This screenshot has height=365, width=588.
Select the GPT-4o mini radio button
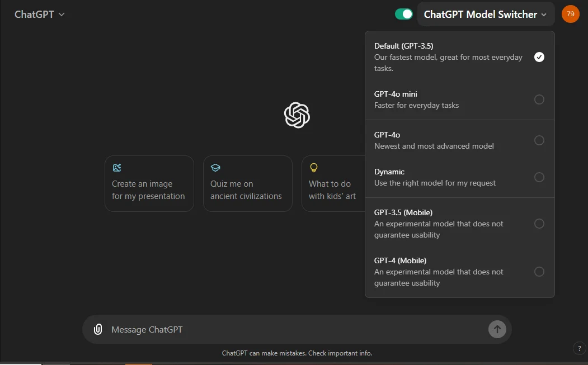[539, 99]
